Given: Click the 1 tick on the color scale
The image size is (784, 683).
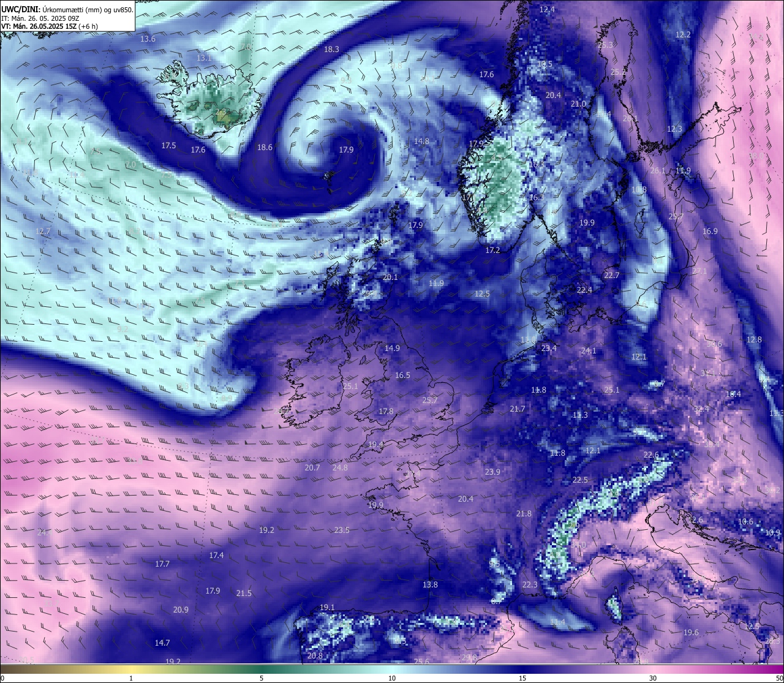Looking at the screenshot, I should (131, 678).
